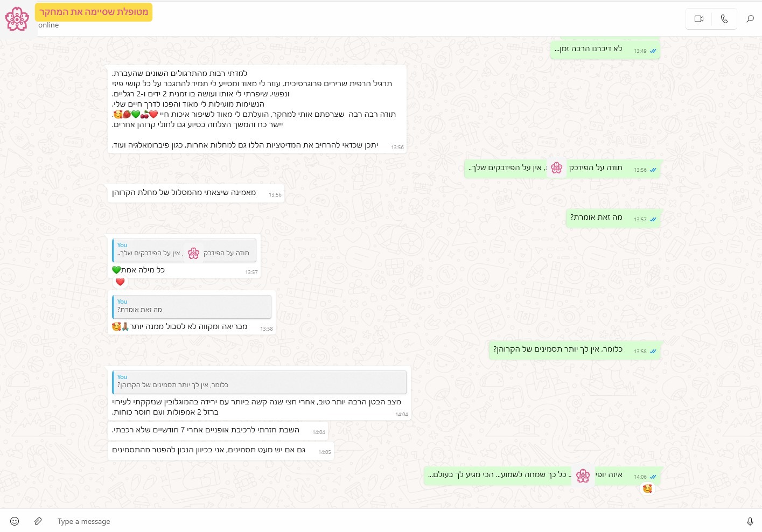Viewport: 762px width, 532px height.
Task: Click the red heart reaction
Action: click(x=120, y=282)
